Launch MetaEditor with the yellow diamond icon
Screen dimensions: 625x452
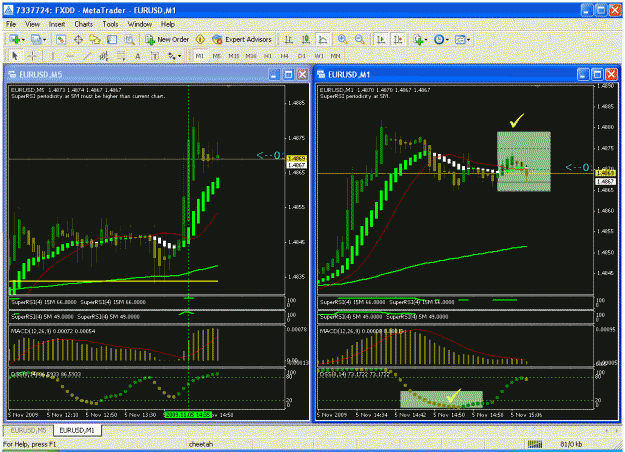click(200, 39)
